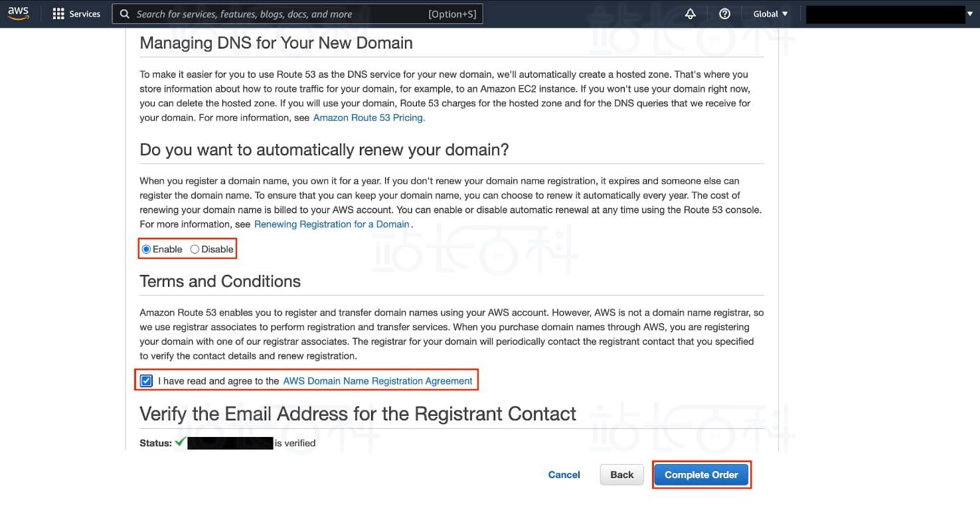Open the Services grid menu
The width and height of the screenshot is (980, 510).
58,14
